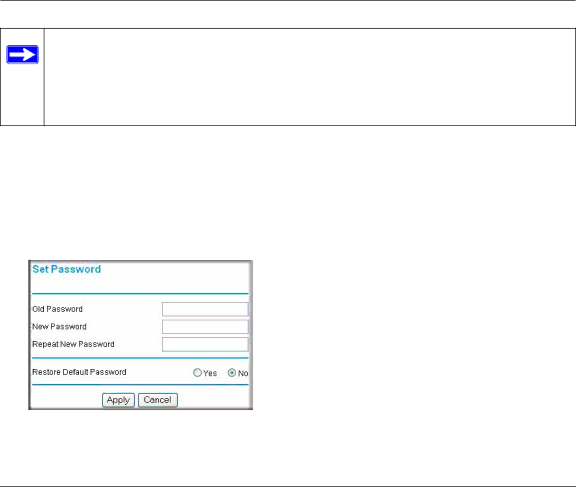Click the Restore Default Password label
This screenshot has width=576, height=487.
click(x=79, y=372)
